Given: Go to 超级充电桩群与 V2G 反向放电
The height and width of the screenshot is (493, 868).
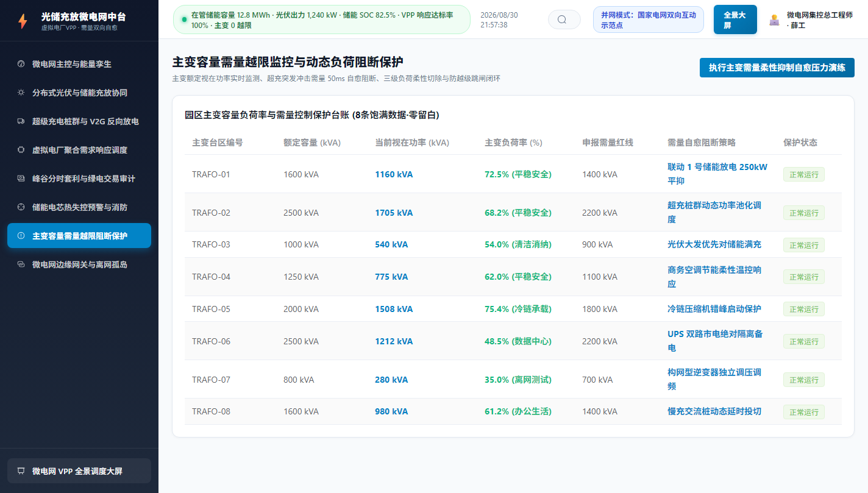Looking at the screenshot, I should point(79,121).
